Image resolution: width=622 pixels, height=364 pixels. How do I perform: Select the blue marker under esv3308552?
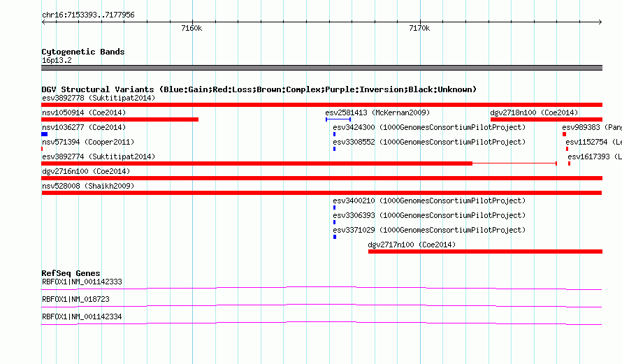tap(334, 149)
